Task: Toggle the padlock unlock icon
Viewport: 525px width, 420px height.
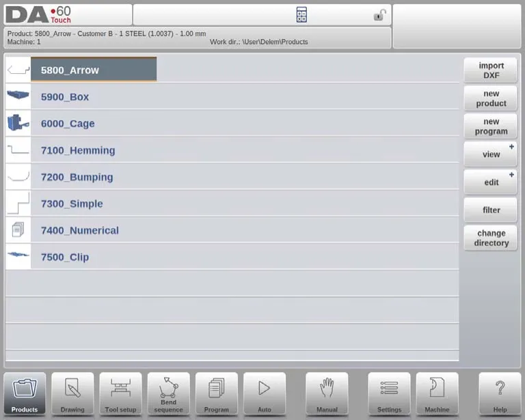Action: [379, 15]
